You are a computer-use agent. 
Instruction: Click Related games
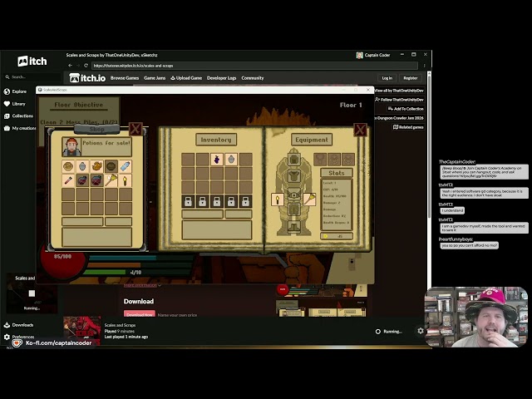tap(408, 127)
